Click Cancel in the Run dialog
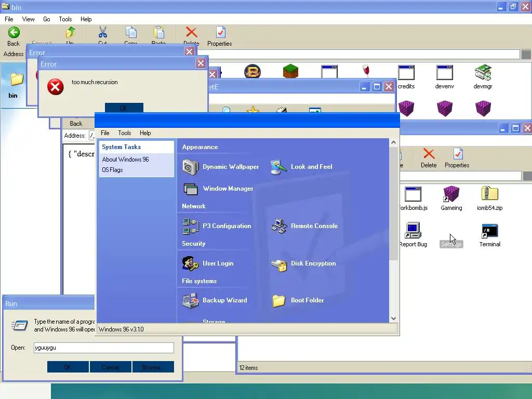 [110, 367]
